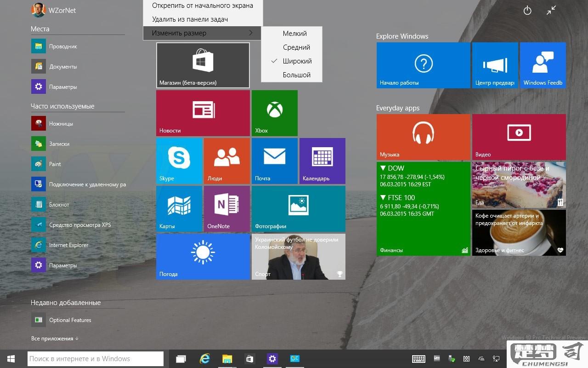Open the Музыка headphones tile
The height and width of the screenshot is (368, 588).
pos(424,137)
